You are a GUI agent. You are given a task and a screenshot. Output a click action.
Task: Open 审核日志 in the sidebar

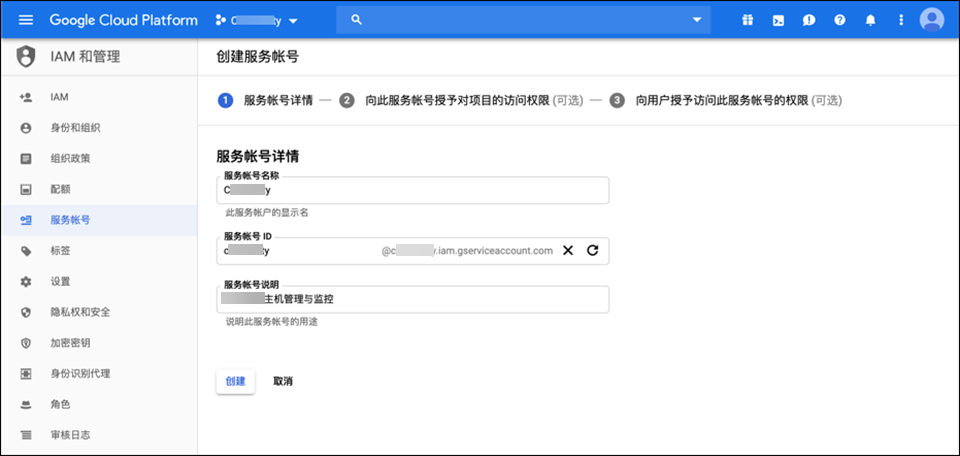click(x=70, y=435)
